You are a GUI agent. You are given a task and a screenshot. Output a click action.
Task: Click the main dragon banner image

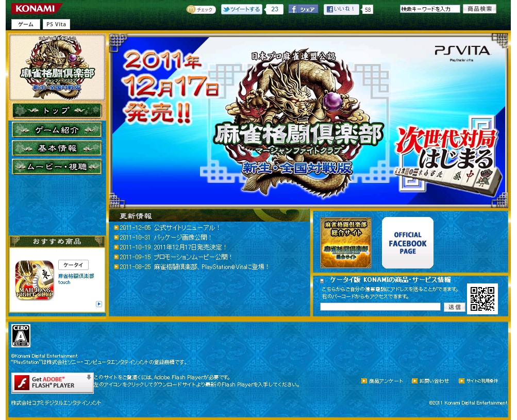pyautogui.click(x=308, y=121)
